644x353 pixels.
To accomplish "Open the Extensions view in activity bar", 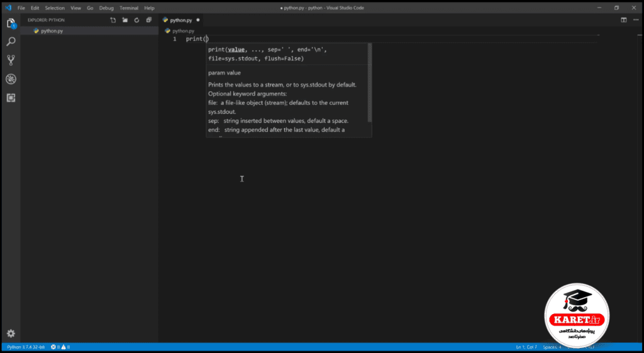I will 11,97.
